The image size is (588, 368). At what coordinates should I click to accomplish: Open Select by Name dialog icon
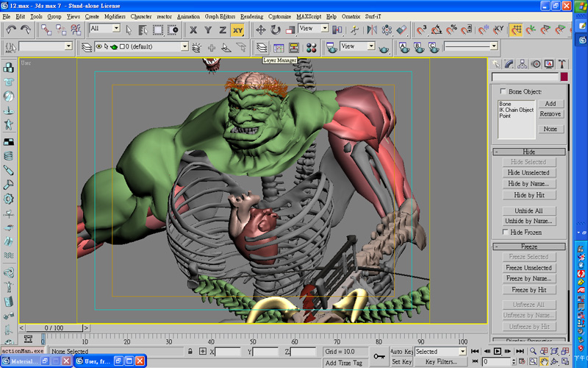pyautogui.click(x=143, y=29)
